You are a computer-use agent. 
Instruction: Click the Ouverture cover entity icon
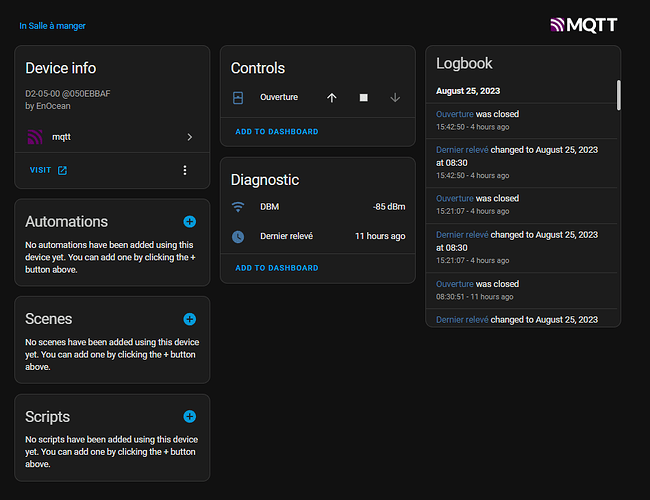[x=238, y=98]
